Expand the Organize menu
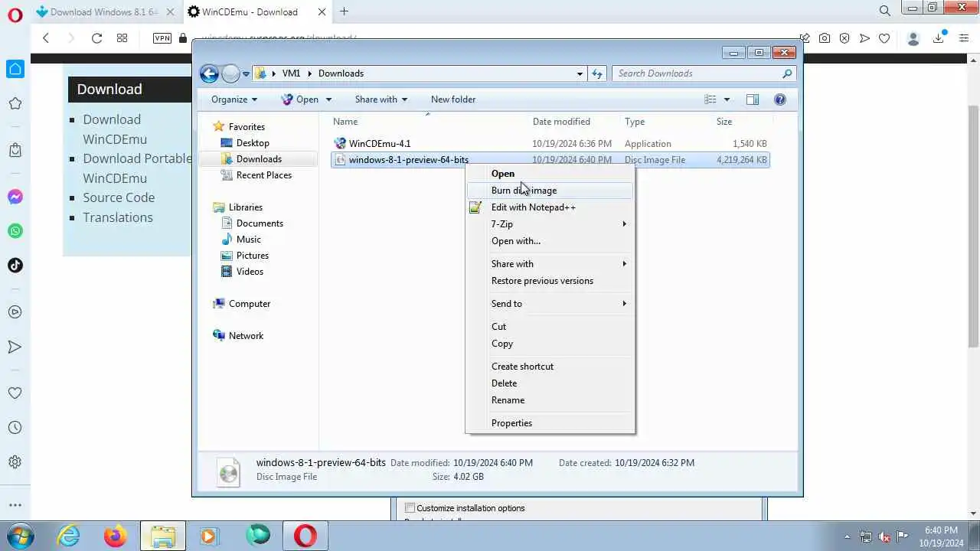 tap(234, 99)
